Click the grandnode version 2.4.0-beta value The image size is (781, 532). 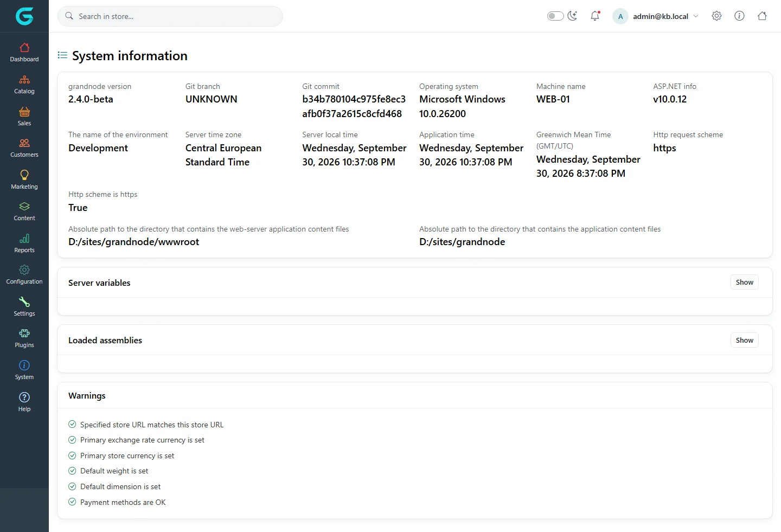point(91,99)
